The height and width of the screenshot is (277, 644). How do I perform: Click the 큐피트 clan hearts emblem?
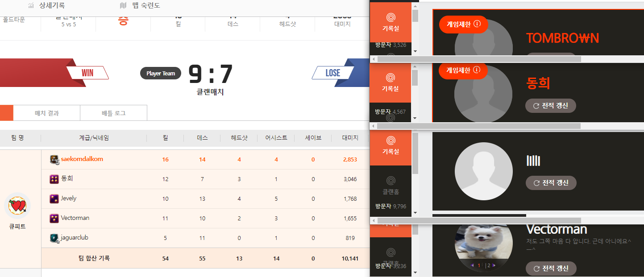(17, 206)
